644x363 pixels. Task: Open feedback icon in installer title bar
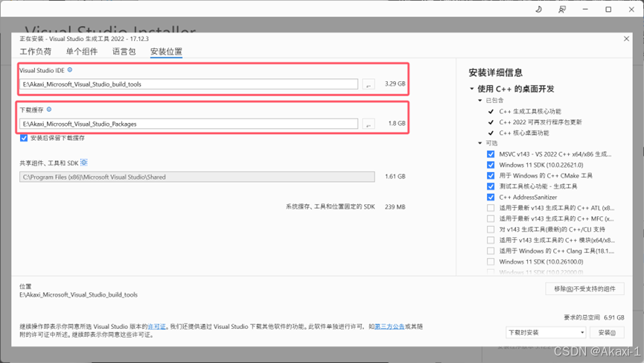(x=562, y=10)
